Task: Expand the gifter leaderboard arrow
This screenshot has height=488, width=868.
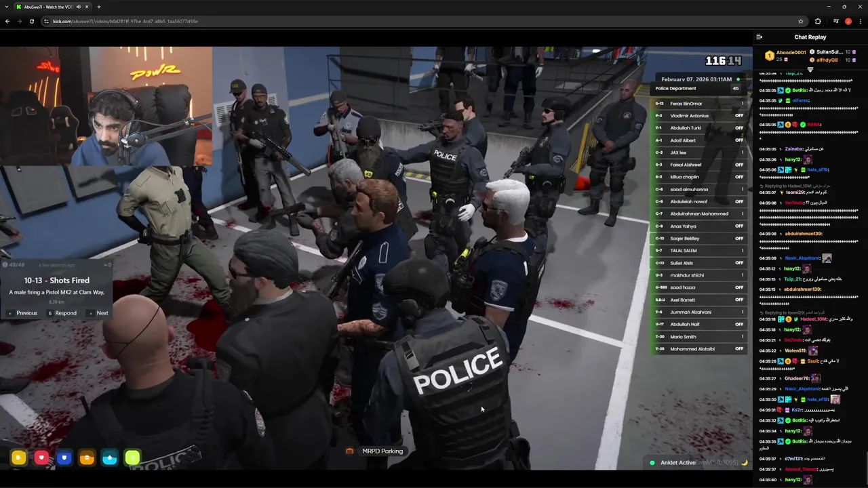Action: pos(810,68)
